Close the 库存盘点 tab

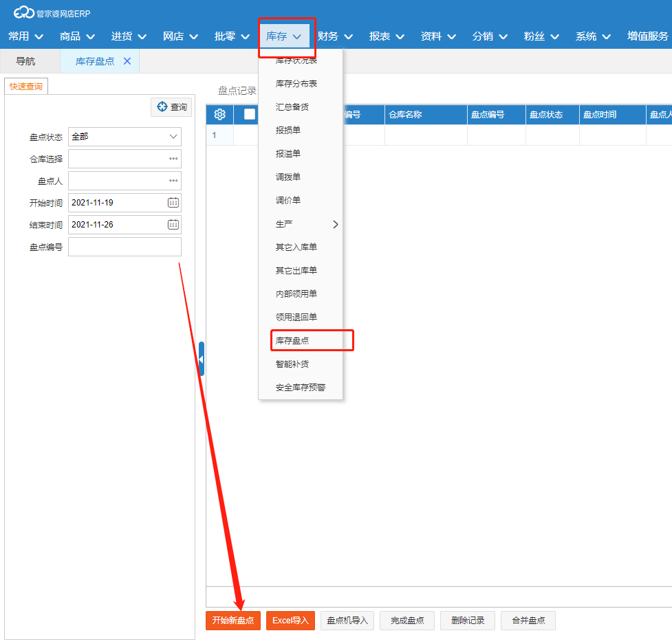[x=127, y=61]
